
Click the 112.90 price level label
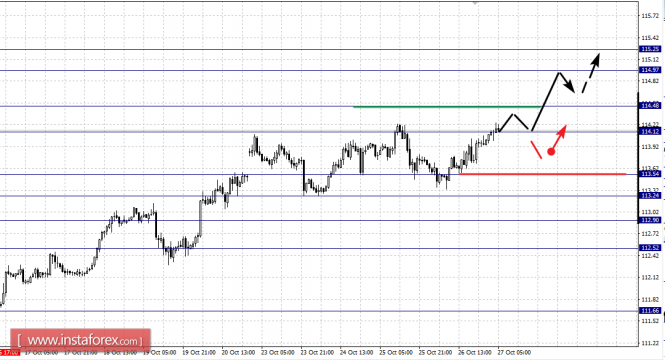tap(650, 220)
